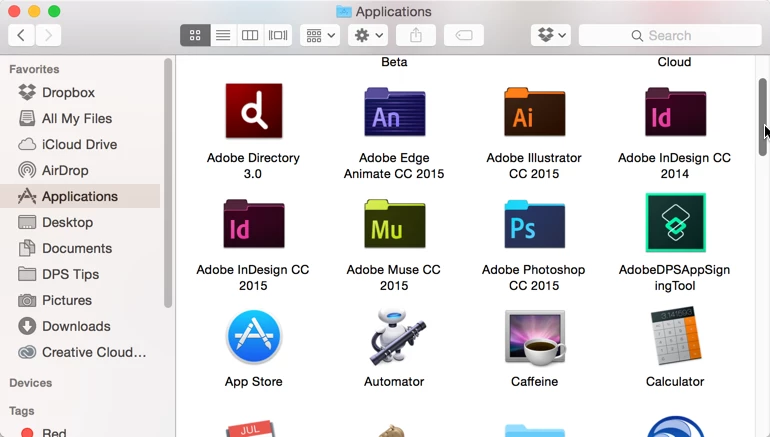
Task: Open AirDrop from the sidebar
Action: point(81,170)
